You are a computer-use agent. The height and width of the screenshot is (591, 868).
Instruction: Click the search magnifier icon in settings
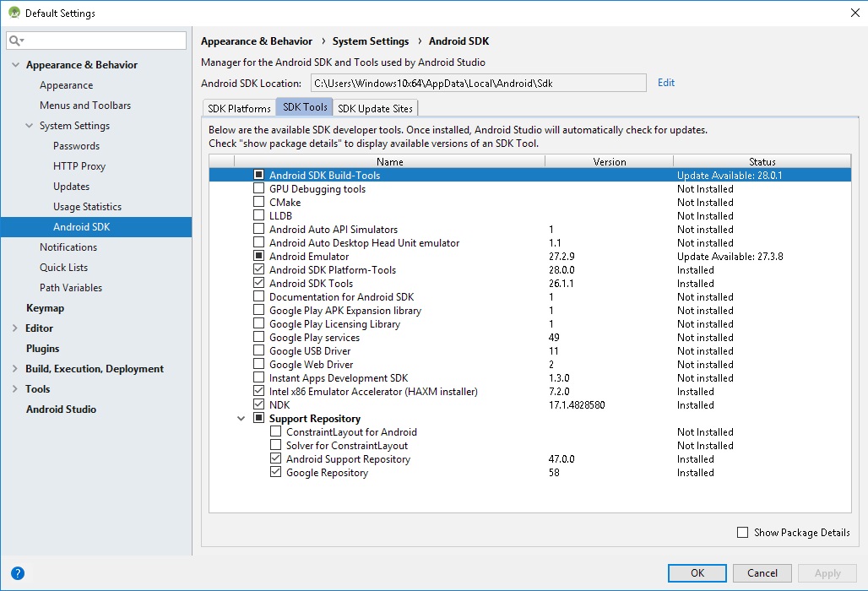16,41
